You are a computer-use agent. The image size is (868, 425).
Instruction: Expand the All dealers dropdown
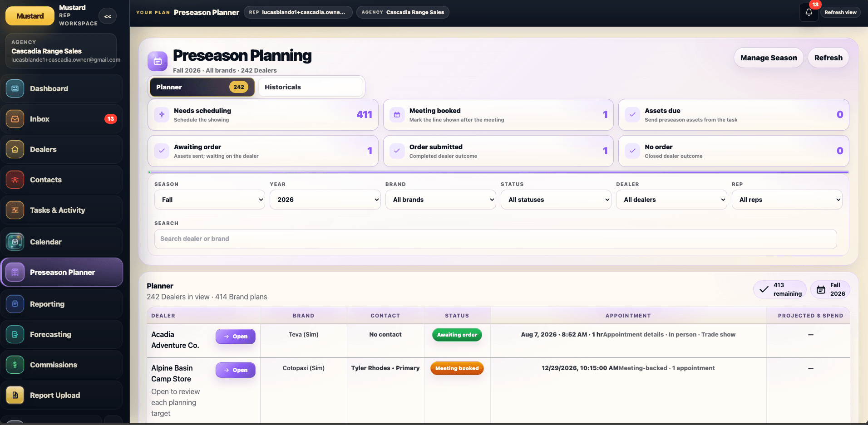[x=671, y=200]
